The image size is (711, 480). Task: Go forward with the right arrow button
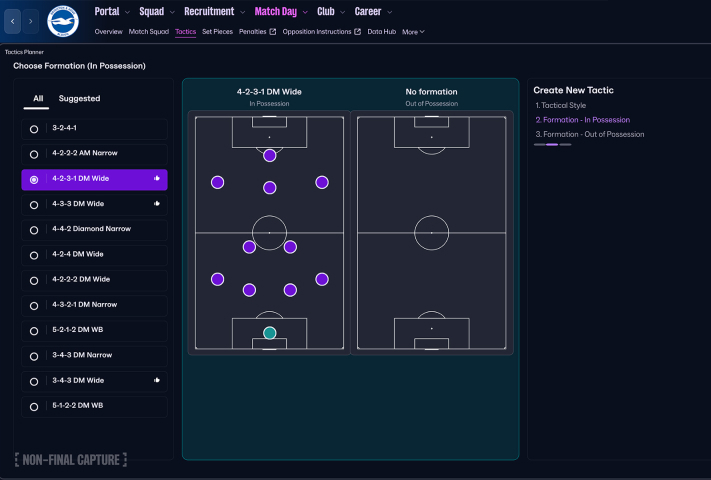pyautogui.click(x=32, y=21)
